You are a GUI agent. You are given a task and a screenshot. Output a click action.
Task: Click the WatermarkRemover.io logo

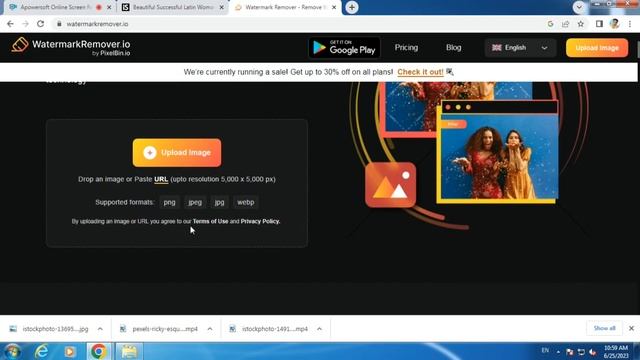click(x=71, y=47)
